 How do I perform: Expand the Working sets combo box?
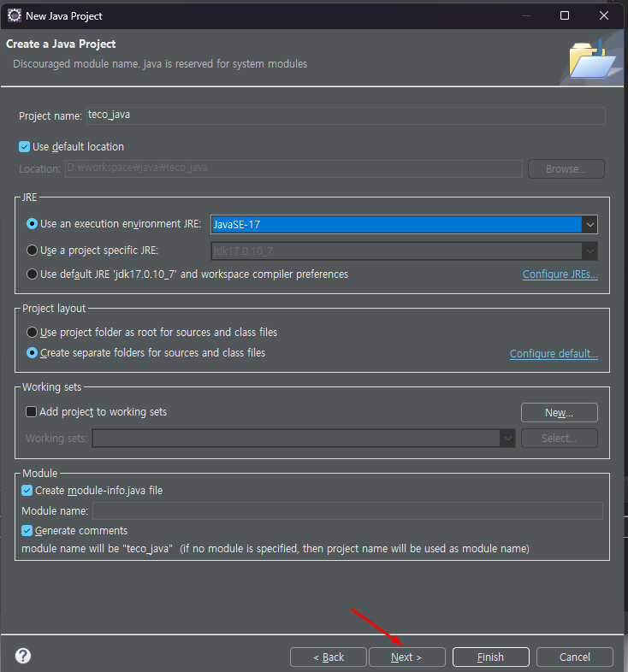click(x=508, y=438)
